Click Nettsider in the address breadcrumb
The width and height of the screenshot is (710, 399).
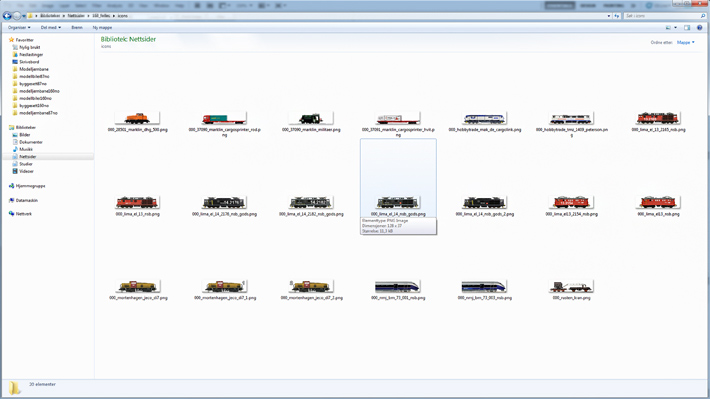[76, 16]
